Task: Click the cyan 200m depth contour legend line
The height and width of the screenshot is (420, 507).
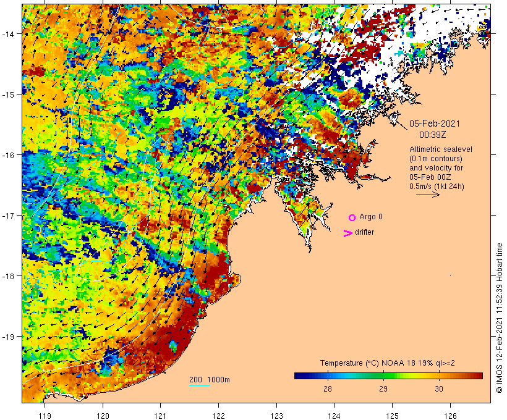Action: (x=200, y=385)
